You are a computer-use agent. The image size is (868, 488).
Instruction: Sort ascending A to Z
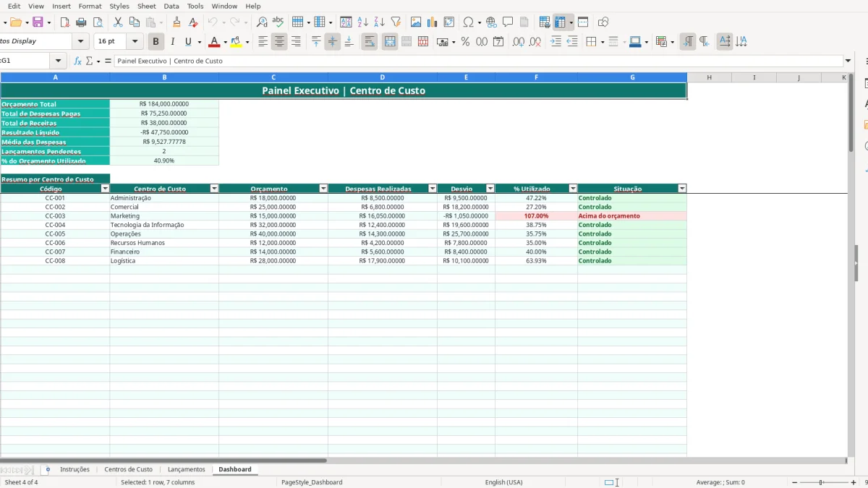click(363, 22)
